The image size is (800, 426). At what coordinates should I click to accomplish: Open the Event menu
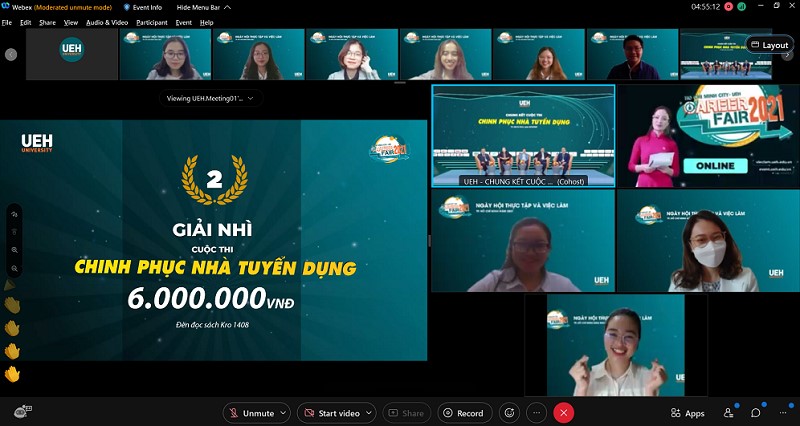coord(184,22)
